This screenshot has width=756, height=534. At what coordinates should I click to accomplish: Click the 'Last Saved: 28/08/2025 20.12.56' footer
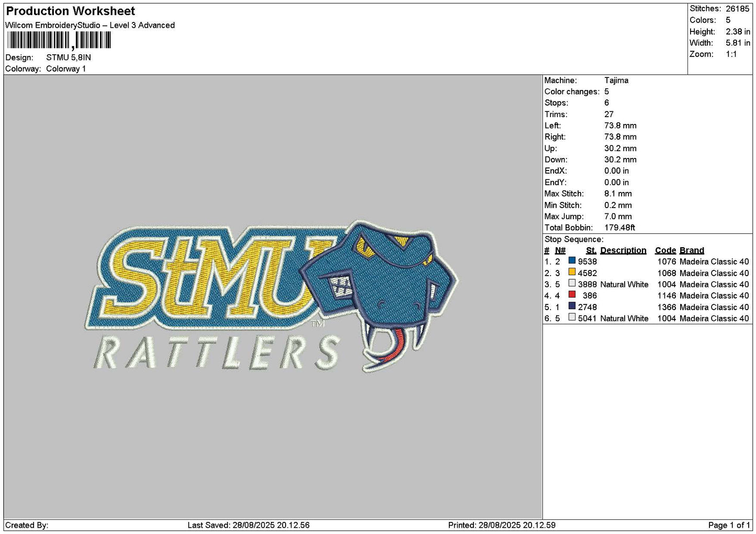point(249,525)
